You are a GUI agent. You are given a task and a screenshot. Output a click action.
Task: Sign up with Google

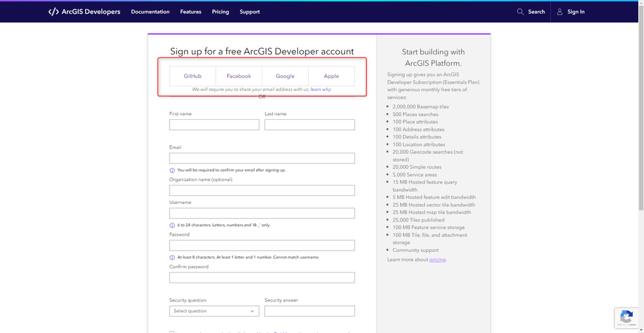coord(285,76)
